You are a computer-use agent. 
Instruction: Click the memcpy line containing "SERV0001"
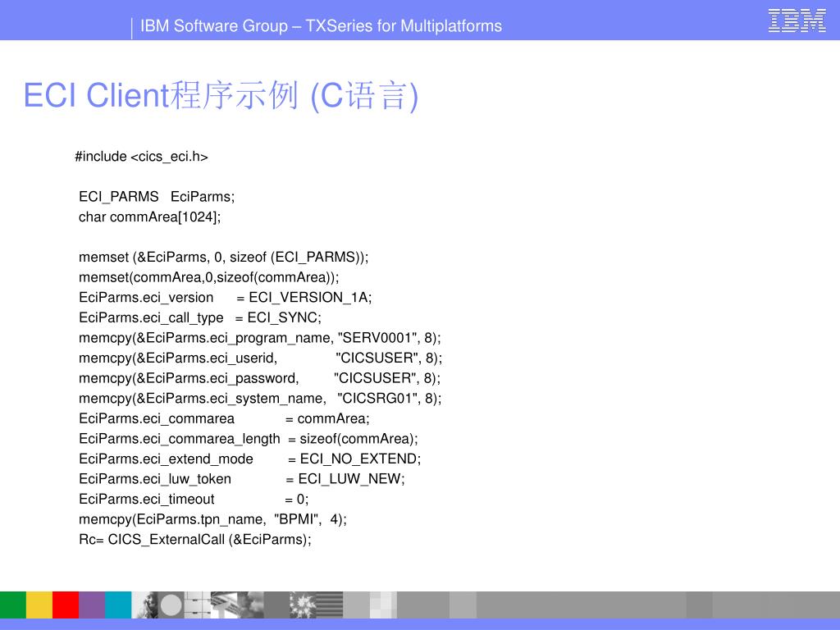(260, 338)
